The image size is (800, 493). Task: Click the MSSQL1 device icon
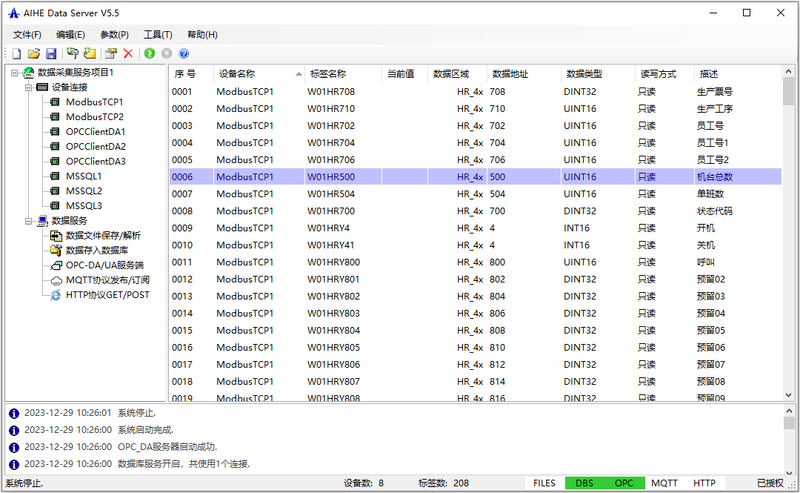(55, 176)
